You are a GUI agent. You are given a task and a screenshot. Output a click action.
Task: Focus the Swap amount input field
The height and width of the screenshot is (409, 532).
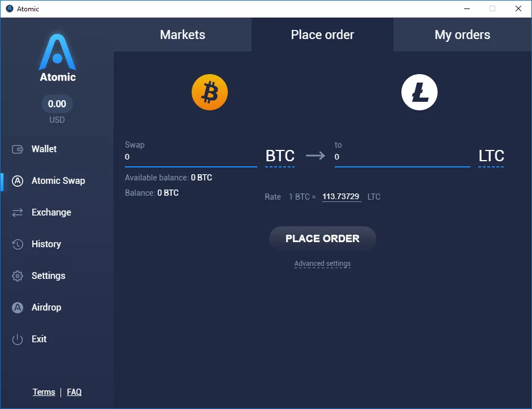coord(191,157)
